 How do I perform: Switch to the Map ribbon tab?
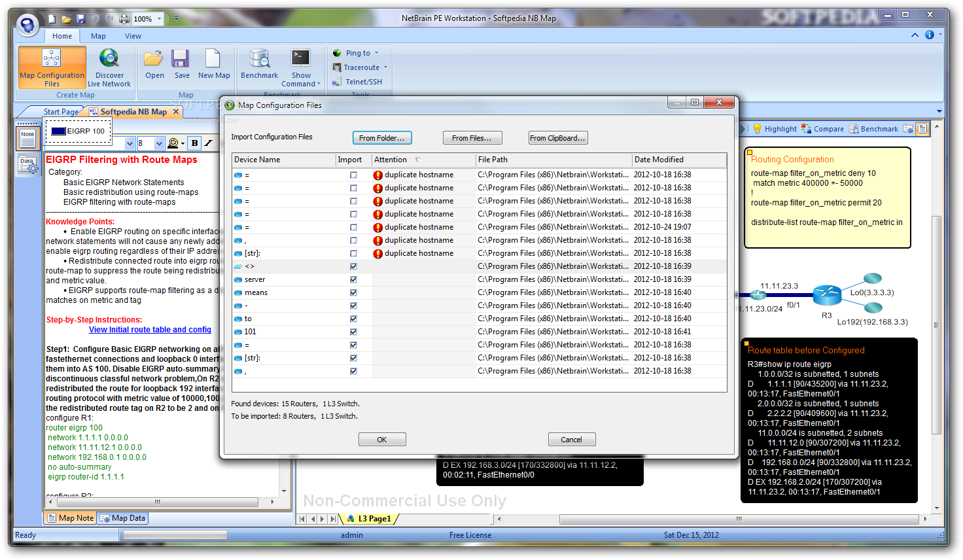pyautogui.click(x=98, y=36)
